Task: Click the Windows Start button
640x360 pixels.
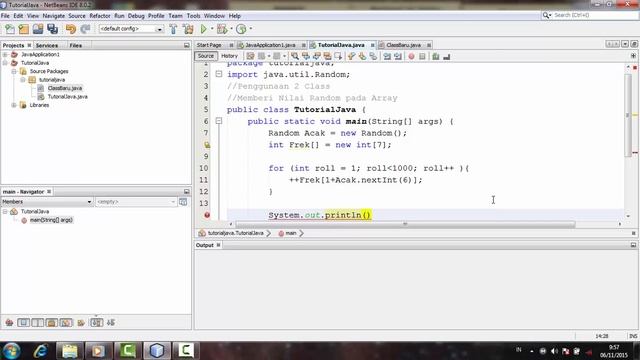Action: point(11,350)
